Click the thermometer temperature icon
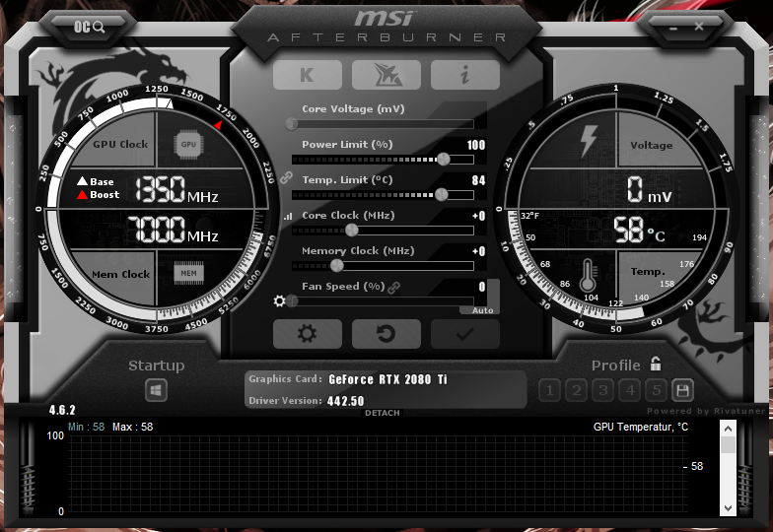The height and width of the screenshot is (532, 773). tap(588, 277)
